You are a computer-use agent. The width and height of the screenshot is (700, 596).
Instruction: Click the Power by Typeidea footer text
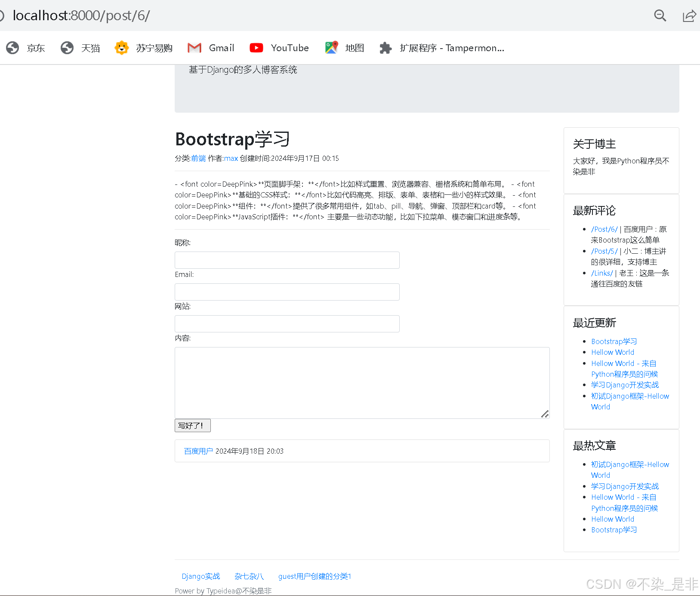tap(223, 591)
